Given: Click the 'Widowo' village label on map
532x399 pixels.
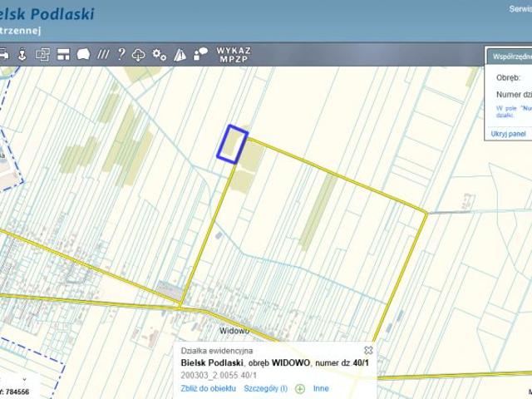Looking at the screenshot, I should click(x=234, y=331).
